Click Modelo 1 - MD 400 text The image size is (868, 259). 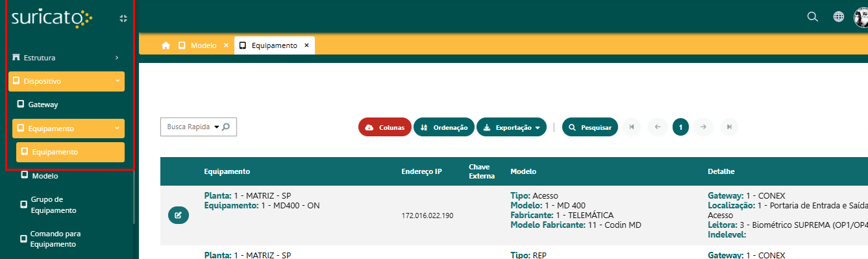[548, 205]
